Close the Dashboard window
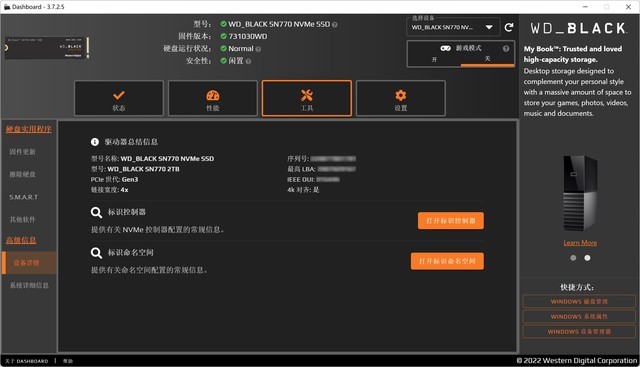640x367 pixels. click(x=628, y=7)
